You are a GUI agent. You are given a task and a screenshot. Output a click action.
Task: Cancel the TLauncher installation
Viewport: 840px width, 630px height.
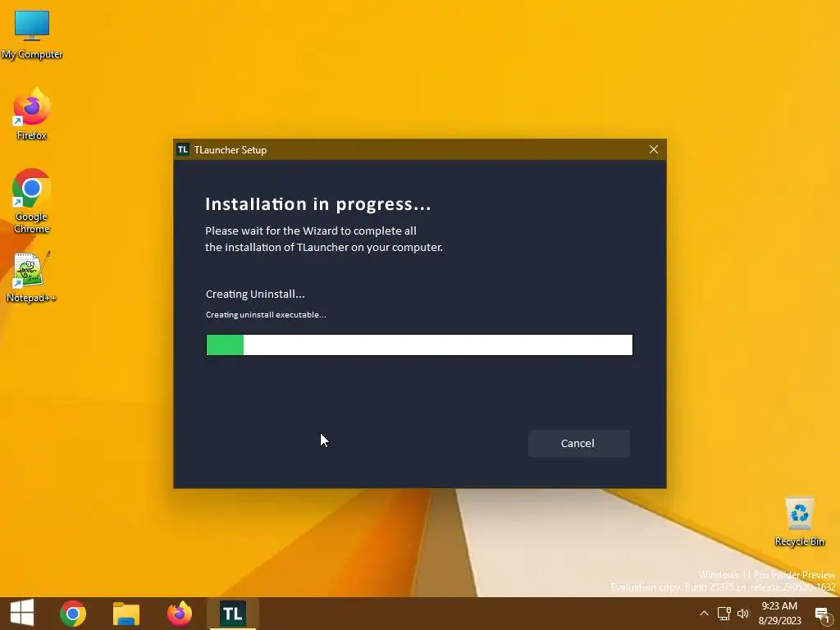[x=578, y=443]
